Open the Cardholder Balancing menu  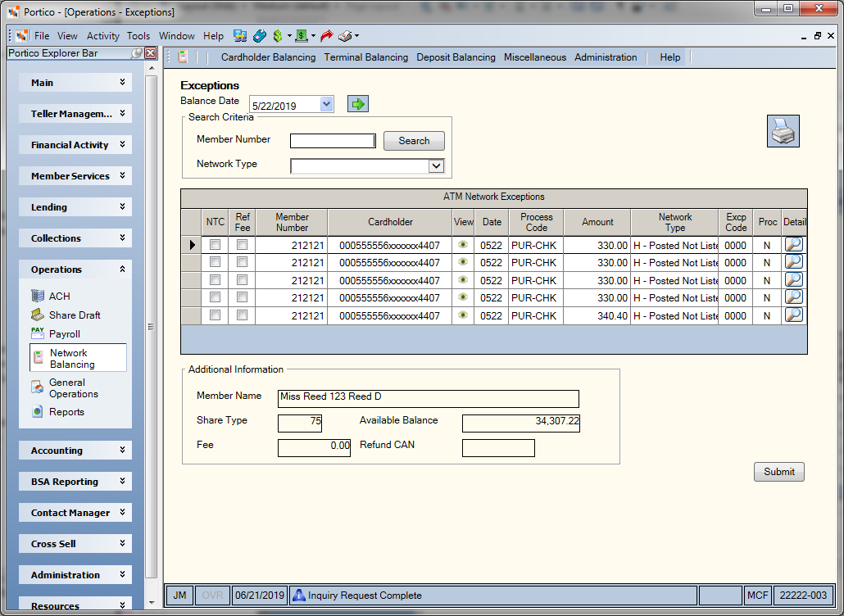point(268,57)
